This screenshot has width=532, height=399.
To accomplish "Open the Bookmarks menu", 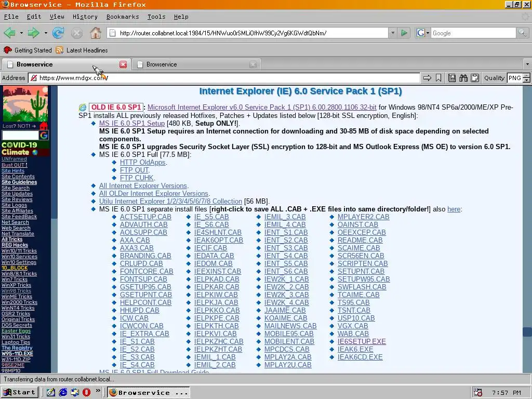I will [123, 17].
